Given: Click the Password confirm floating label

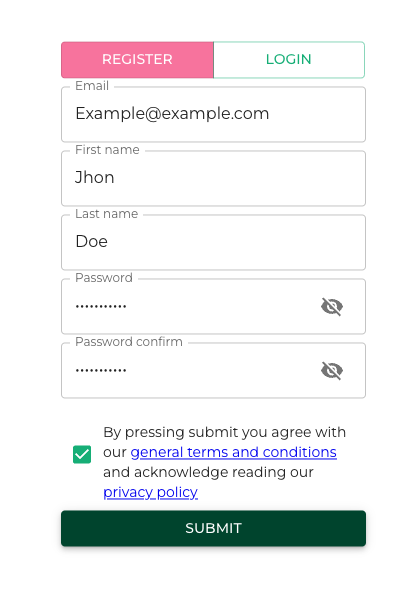Looking at the screenshot, I should pos(129,342).
